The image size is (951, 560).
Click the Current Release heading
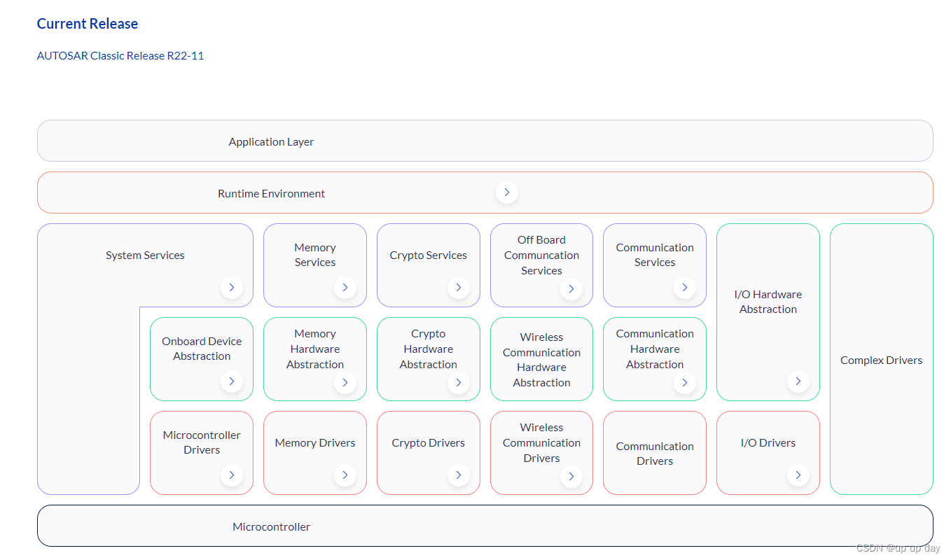(x=88, y=24)
